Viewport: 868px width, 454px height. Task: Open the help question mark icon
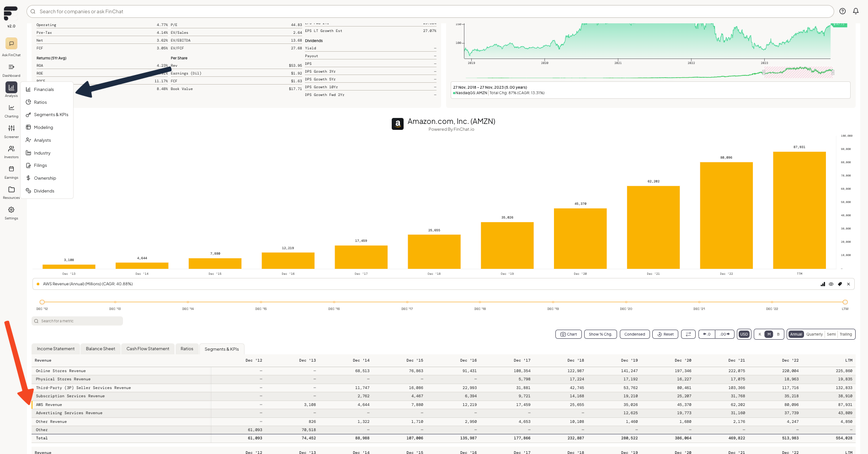842,11
